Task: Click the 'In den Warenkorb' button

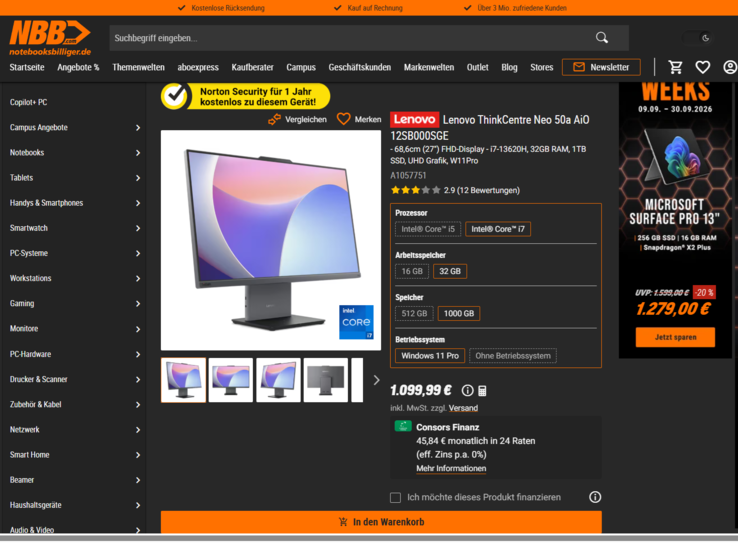Action: click(x=381, y=522)
